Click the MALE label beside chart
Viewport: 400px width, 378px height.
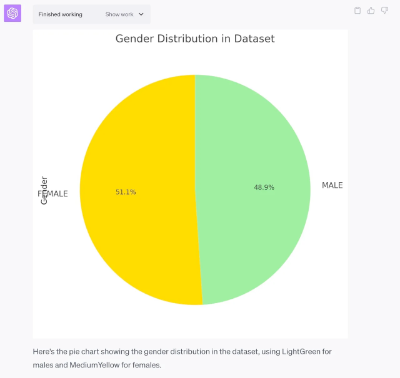[x=332, y=185]
